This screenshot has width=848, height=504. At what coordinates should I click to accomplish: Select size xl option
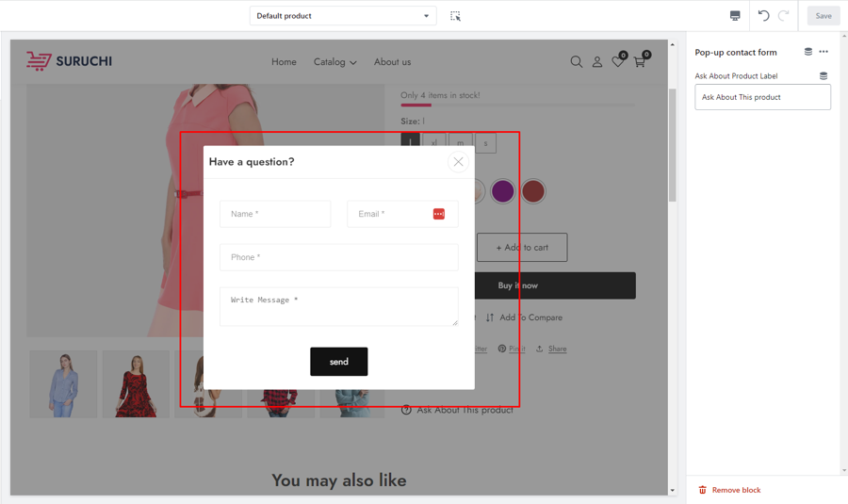coord(434,143)
